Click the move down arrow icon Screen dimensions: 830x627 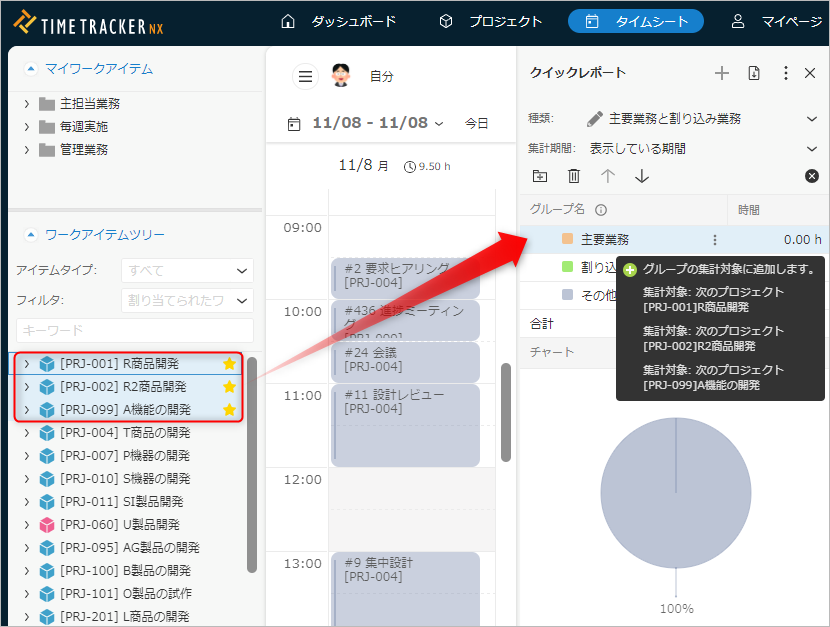[642, 176]
